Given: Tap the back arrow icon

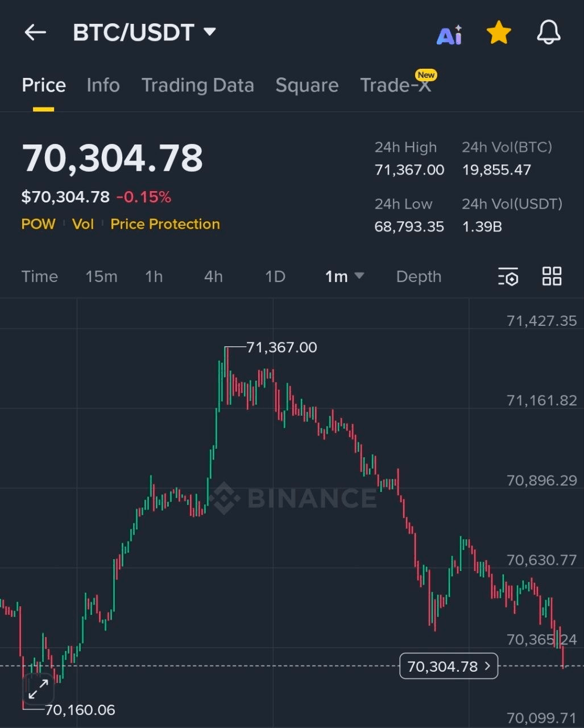Looking at the screenshot, I should click(x=35, y=32).
